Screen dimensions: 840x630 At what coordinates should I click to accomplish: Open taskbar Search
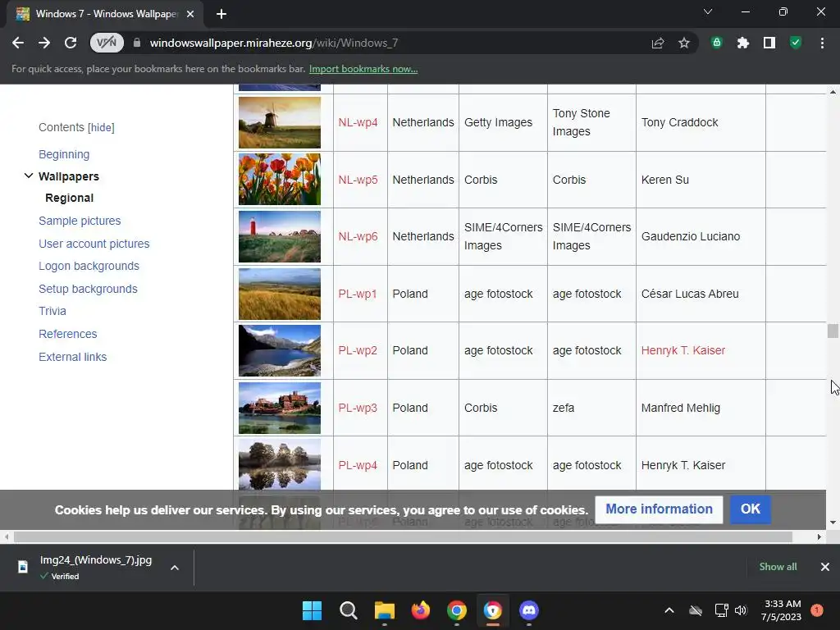(x=348, y=610)
